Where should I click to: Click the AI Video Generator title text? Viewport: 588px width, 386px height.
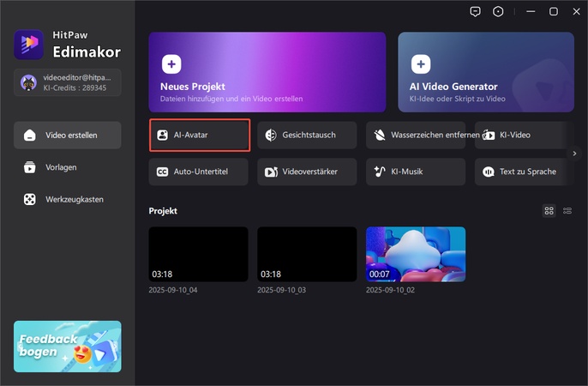click(x=453, y=87)
